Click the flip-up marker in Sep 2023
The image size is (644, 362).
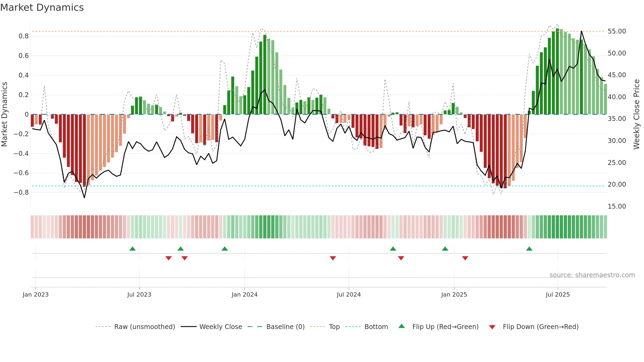pos(181,249)
